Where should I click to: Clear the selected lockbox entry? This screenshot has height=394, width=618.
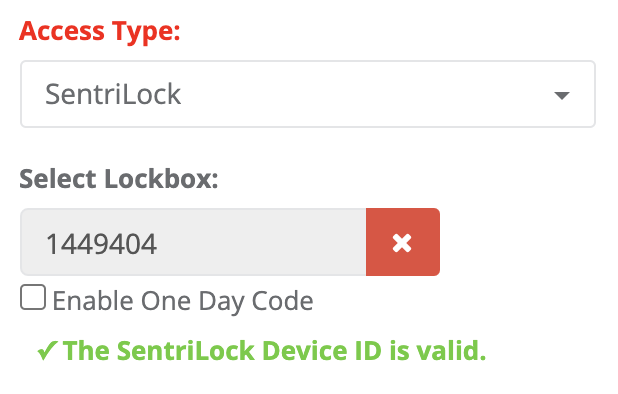403,242
